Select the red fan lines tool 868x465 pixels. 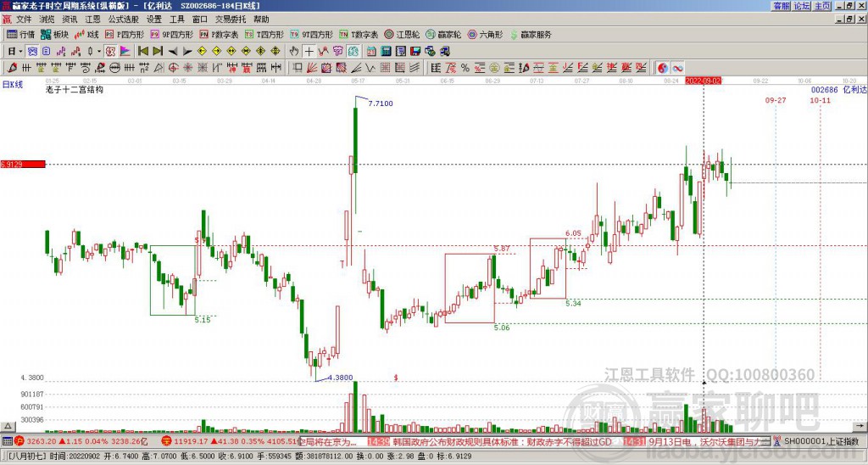click(x=311, y=68)
